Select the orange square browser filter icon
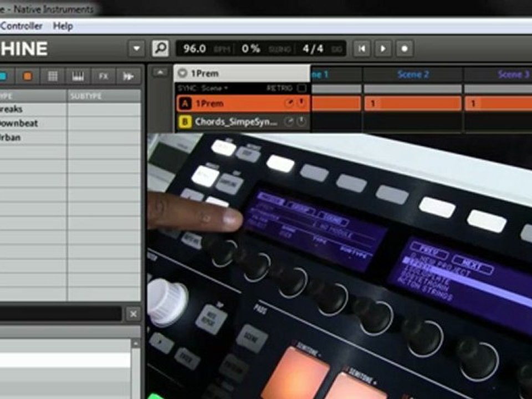Screen dimensions: 532x399 (28, 76)
